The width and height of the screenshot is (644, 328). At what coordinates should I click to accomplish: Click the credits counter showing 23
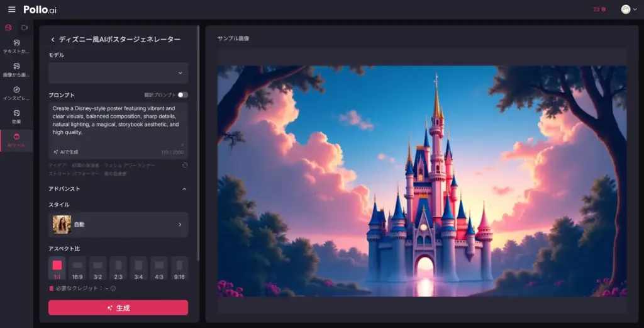point(599,9)
